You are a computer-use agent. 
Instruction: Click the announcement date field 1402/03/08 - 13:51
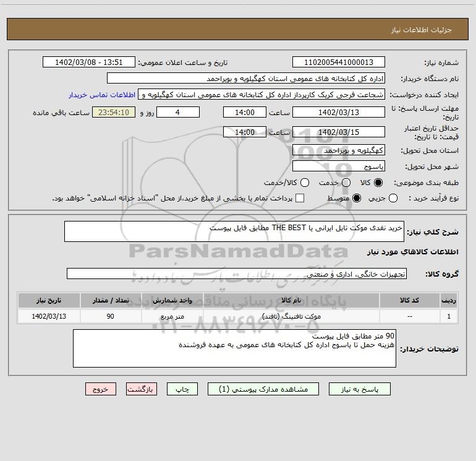[x=89, y=62]
